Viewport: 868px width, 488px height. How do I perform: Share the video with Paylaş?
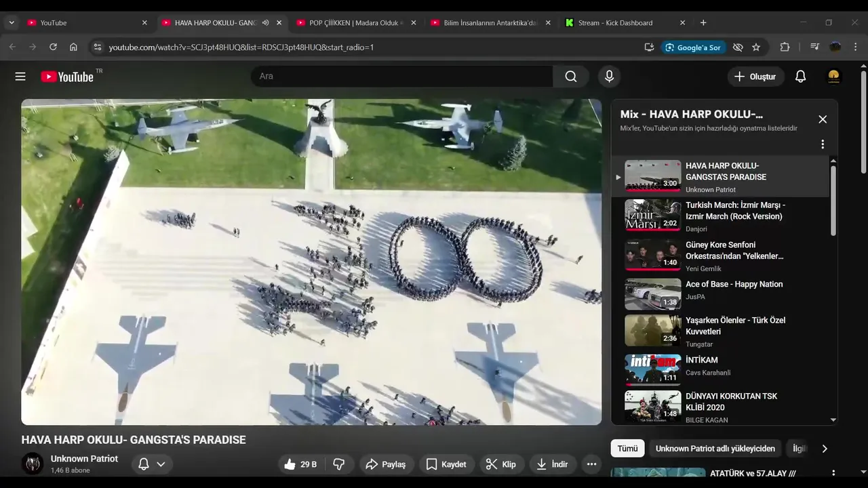click(x=386, y=464)
